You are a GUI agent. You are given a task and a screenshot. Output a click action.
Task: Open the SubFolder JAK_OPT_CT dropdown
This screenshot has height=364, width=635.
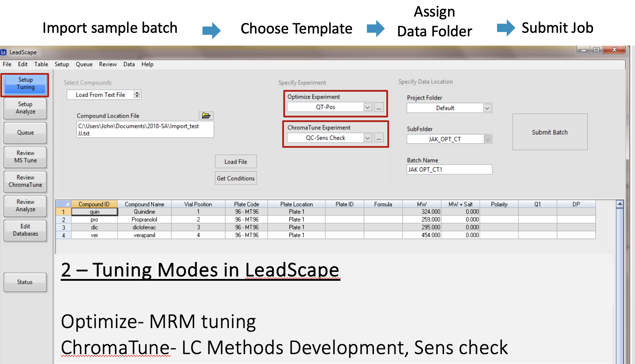click(487, 139)
